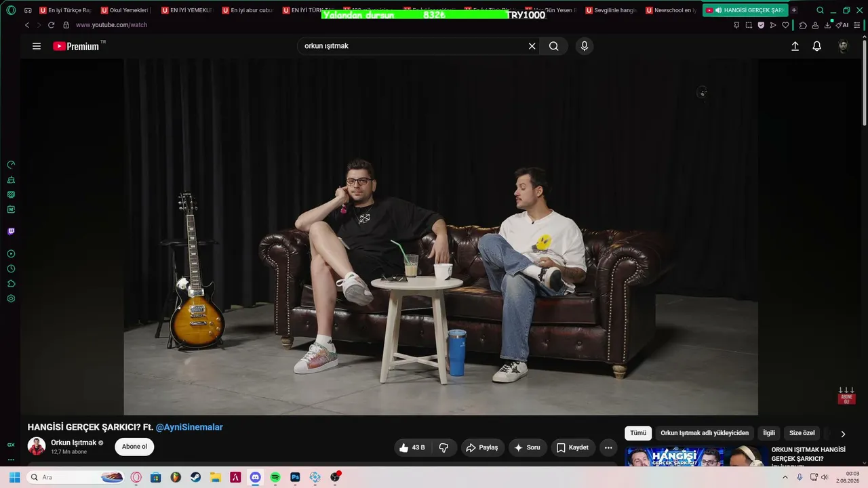Image resolution: width=868 pixels, height=488 pixels.
Task: Click the Soru button
Action: pyautogui.click(x=527, y=447)
